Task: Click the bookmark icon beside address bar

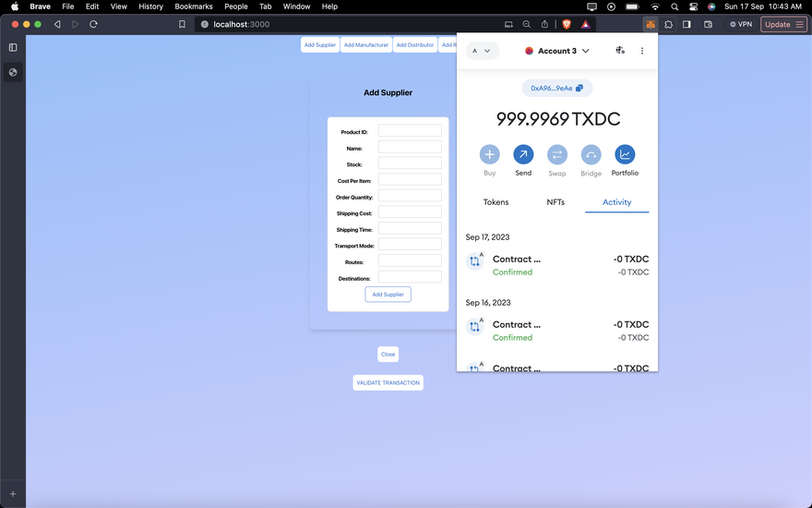Action: click(x=182, y=24)
